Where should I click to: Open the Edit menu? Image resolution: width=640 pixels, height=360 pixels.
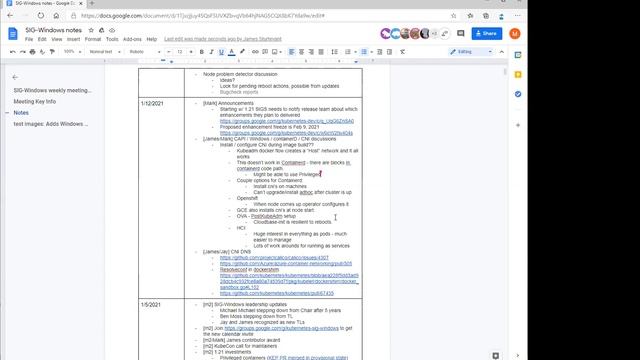[42, 39]
